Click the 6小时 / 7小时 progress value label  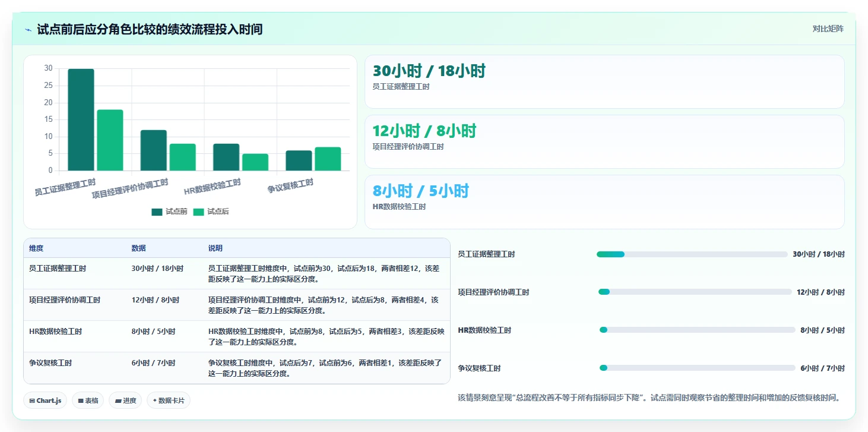pos(822,368)
